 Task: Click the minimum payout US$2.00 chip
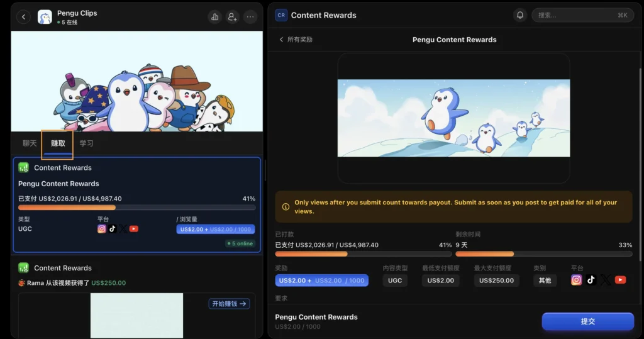point(441,281)
